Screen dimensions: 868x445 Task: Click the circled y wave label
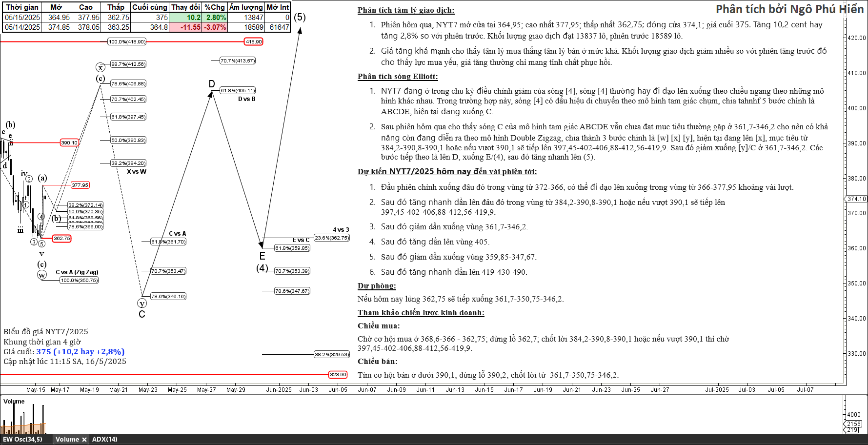tap(142, 303)
